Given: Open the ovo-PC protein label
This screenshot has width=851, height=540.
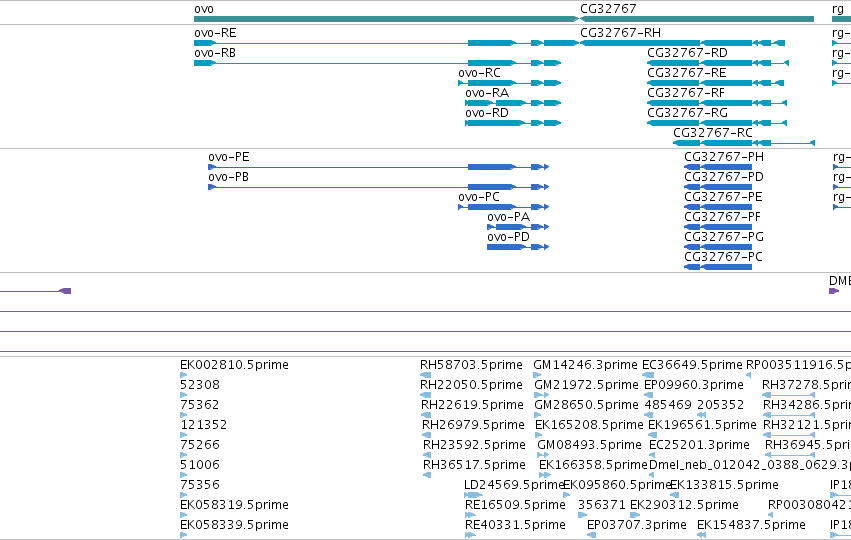Looking at the screenshot, I should coord(479,198).
